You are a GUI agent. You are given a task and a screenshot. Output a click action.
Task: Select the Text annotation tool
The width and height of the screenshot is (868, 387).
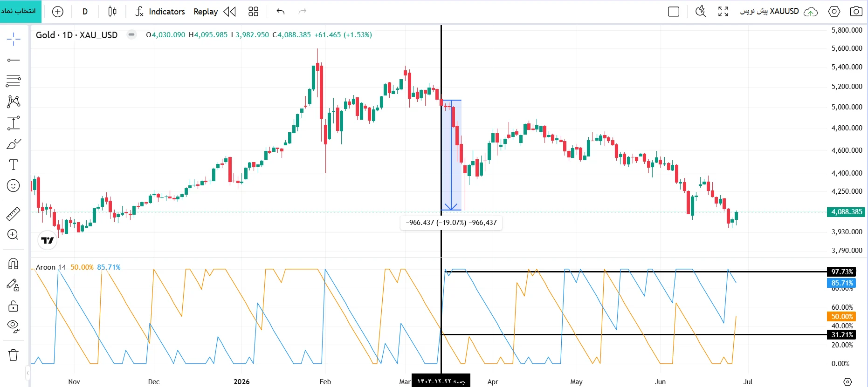[14, 165]
